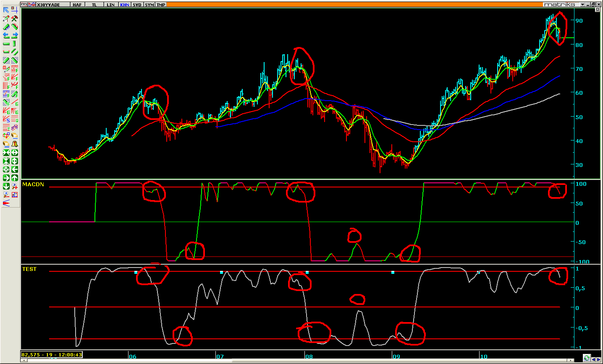
Task: Click the TL currency button
Action: tap(94, 5)
